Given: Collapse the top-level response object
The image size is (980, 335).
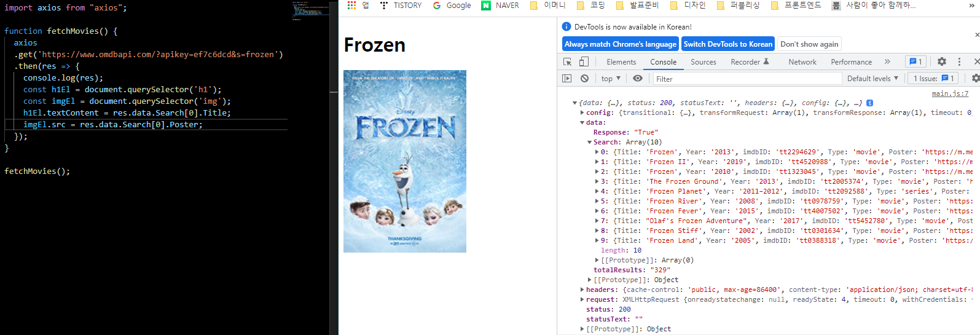Looking at the screenshot, I should (574, 103).
